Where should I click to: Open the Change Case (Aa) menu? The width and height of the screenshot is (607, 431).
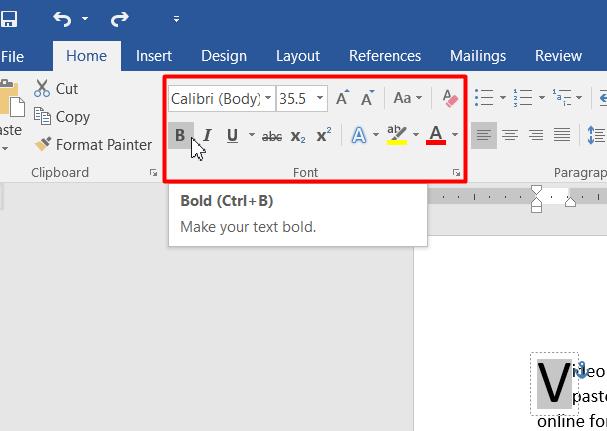tap(407, 98)
